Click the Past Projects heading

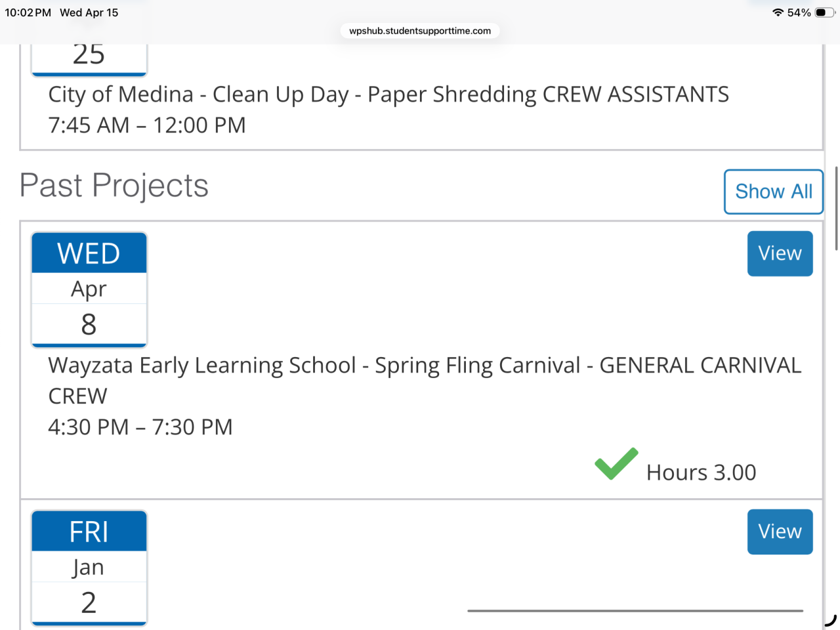pos(114,186)
